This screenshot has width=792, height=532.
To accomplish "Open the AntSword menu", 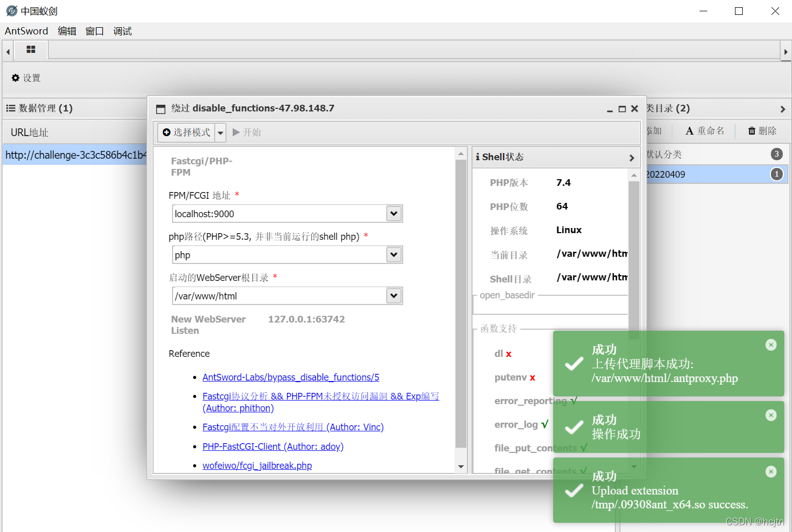I will (x=26, y=31).
